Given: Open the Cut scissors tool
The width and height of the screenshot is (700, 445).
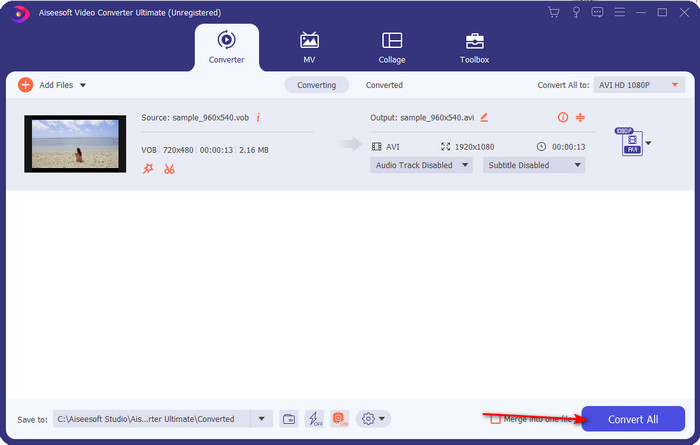Looking at the screenshot, I should [x=169, y=169].
